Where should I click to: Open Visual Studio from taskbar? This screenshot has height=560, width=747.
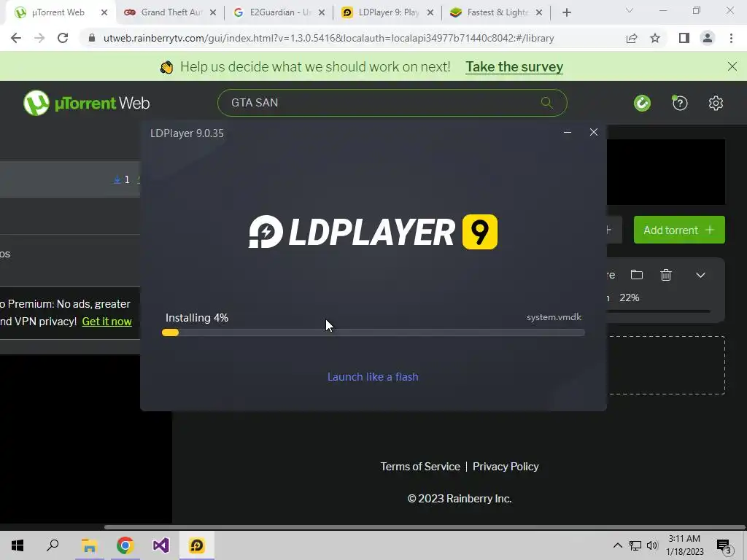pos(161,545)
